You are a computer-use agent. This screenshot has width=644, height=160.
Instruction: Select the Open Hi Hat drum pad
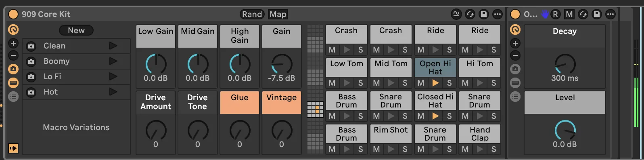click(435, 67)
